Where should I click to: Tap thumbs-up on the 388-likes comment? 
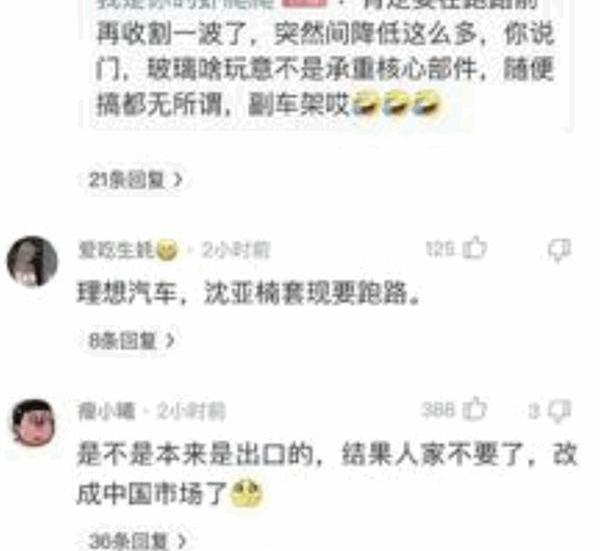click(x=475, y=409)
